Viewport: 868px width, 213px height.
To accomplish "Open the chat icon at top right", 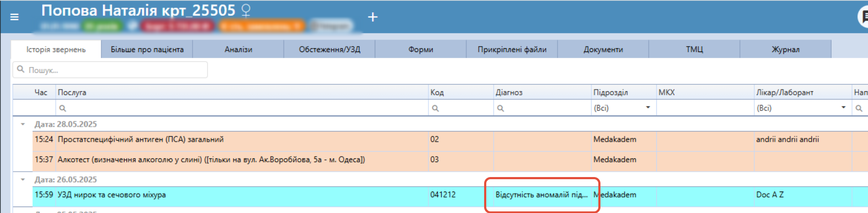I will pyautogui.click(x=863, y=17).
